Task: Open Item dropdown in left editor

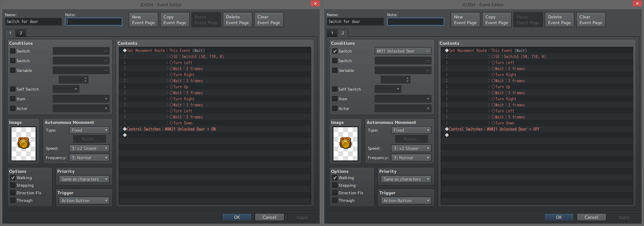Action: [x=81, y=99]
